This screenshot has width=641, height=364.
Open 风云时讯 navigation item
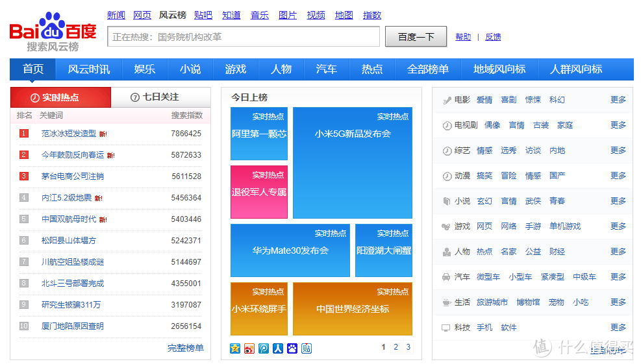pyautogui.click(x=89, y=69)
